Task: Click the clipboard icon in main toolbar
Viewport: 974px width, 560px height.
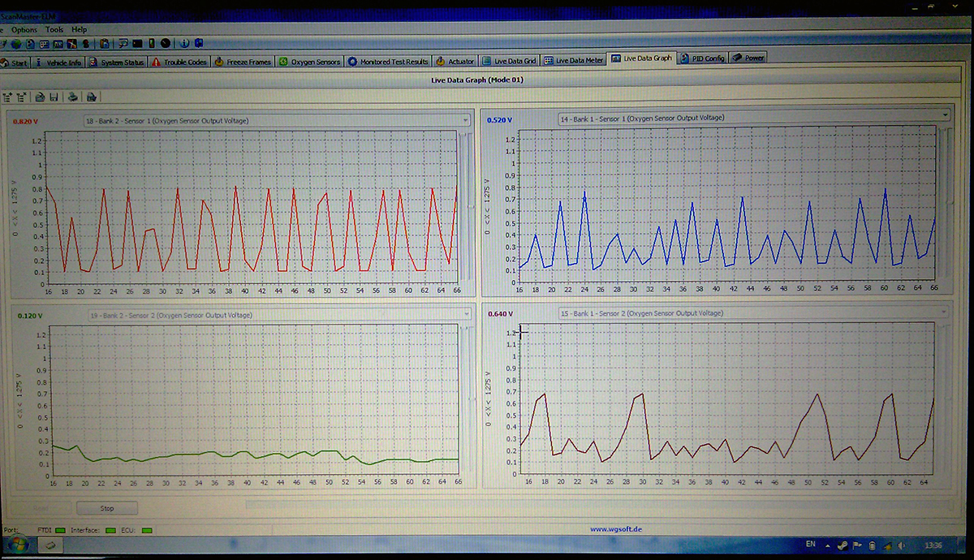Action: point(106,43)
